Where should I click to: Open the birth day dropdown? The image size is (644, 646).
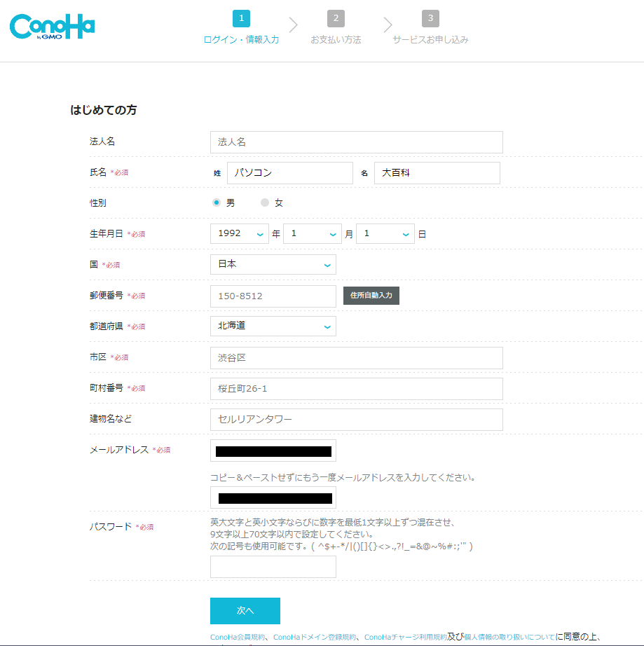point(385,234)
